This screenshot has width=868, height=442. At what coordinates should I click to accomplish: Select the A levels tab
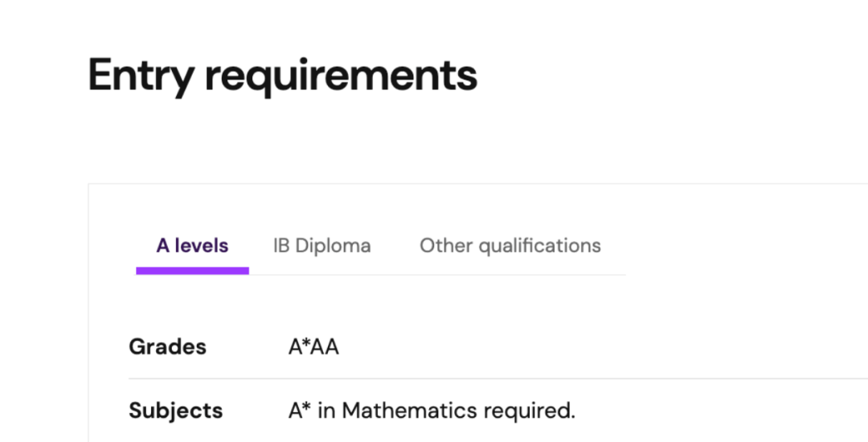pyautogui.click(x=192, y=246)
